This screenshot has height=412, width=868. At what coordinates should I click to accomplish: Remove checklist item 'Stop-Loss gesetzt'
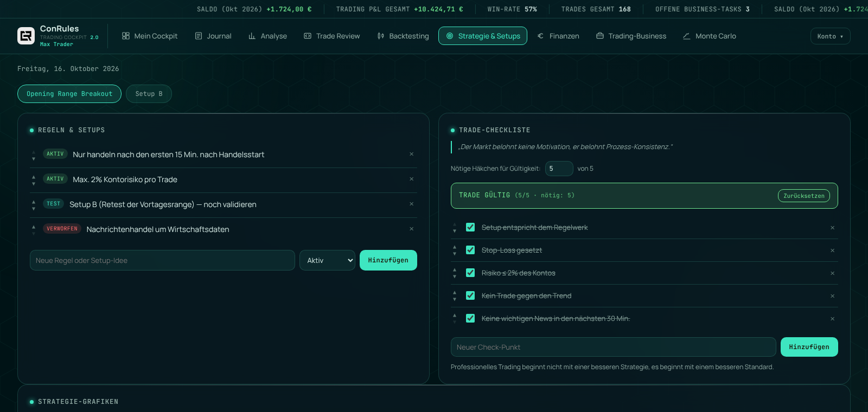click(832, 250)
